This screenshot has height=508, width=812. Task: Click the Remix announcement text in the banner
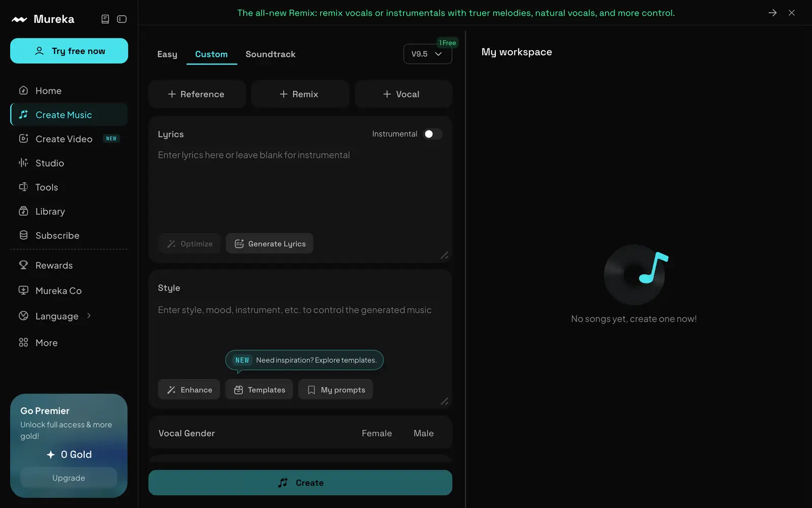click(456, 13)
